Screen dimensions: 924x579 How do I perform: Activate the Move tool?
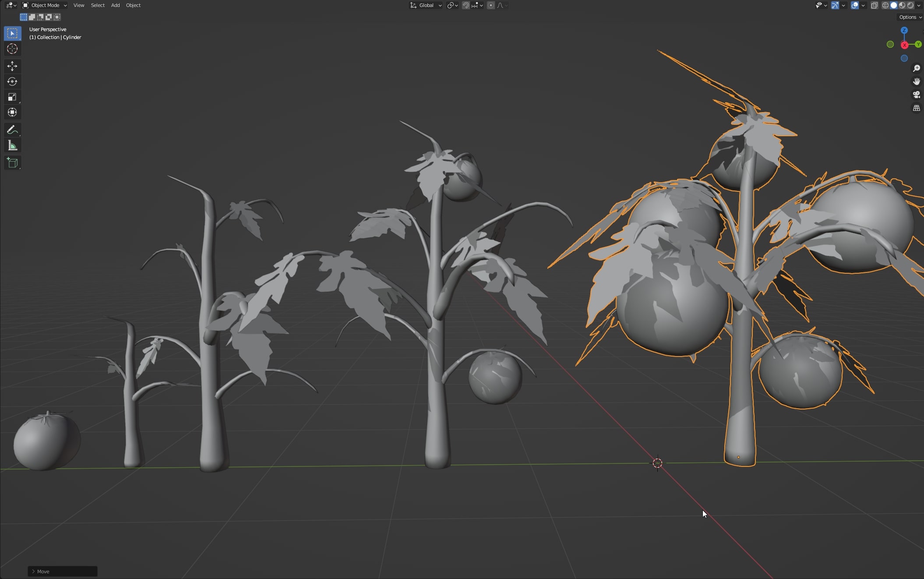[12, 66]
